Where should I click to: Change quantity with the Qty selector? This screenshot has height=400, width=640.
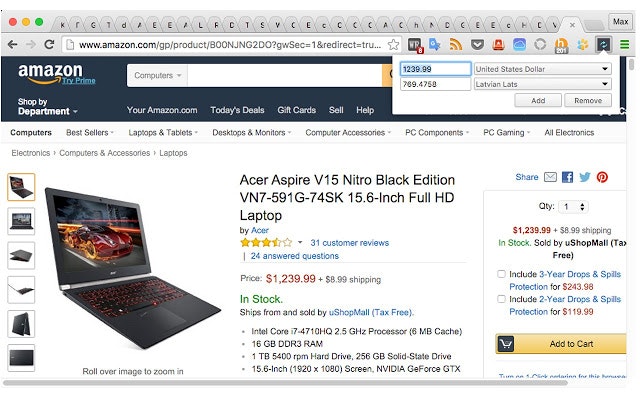click(x=573, y=207)
